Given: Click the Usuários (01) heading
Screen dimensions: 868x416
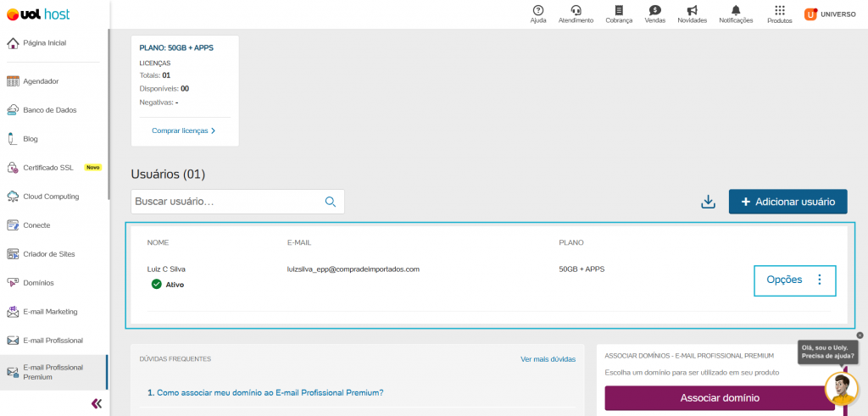Looking at the screenshot, I should [169, 175].
